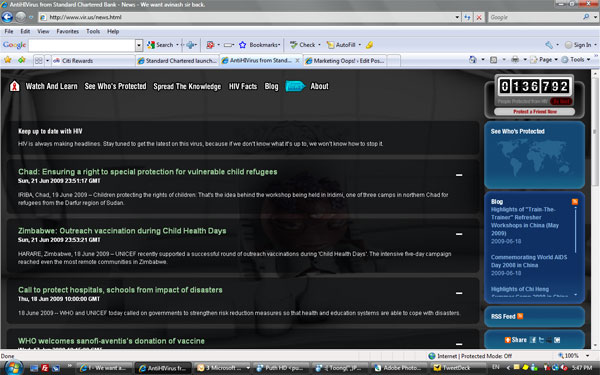Click the Twitter share icon
600x375 pixels.
[541, 340]
